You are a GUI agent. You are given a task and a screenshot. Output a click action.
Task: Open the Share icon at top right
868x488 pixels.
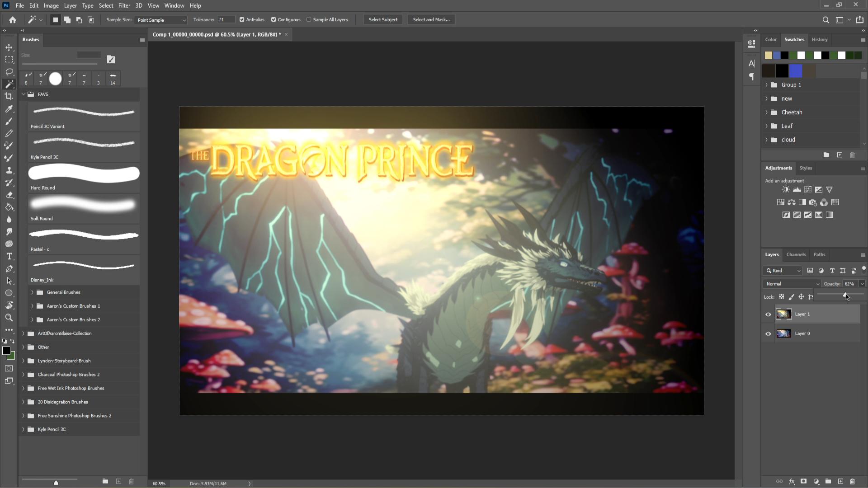860,20
